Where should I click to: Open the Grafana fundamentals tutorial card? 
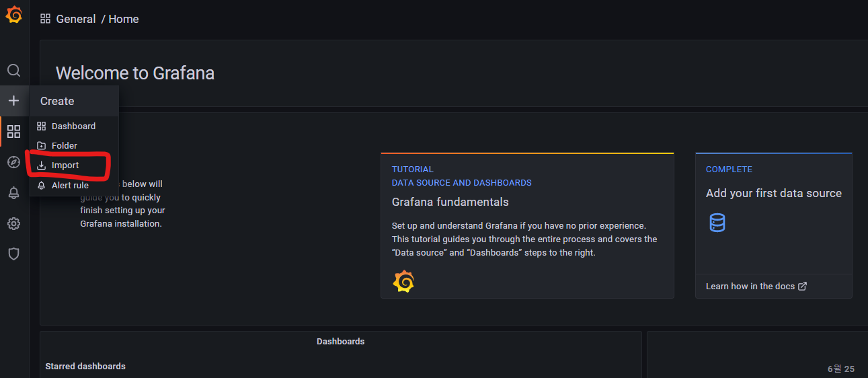tap(527, 225)
